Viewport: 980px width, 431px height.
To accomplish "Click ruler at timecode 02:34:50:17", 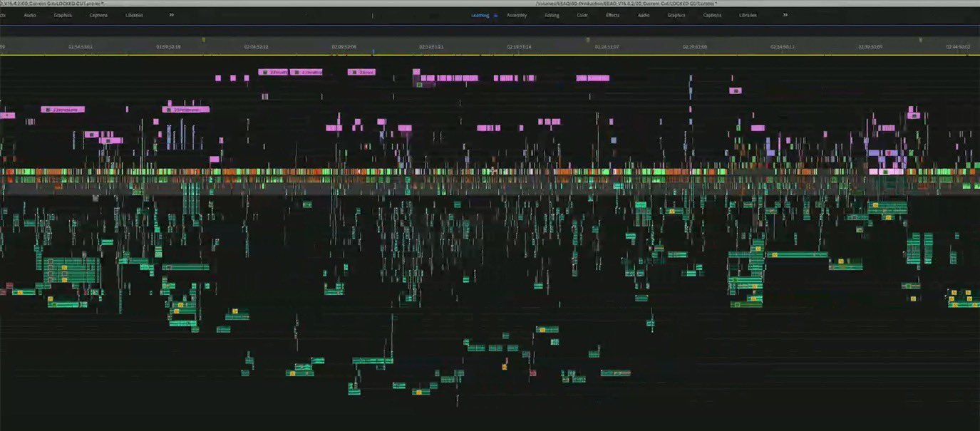I will tap(783, 47).
